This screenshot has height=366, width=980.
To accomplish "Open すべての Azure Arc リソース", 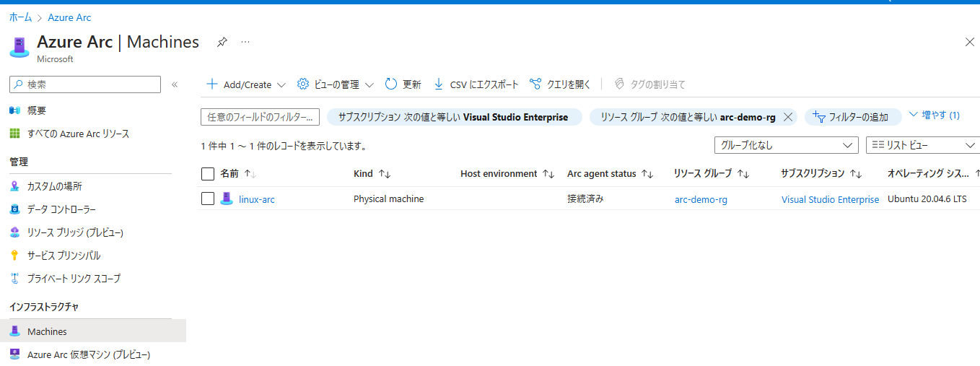I will 79,134.
